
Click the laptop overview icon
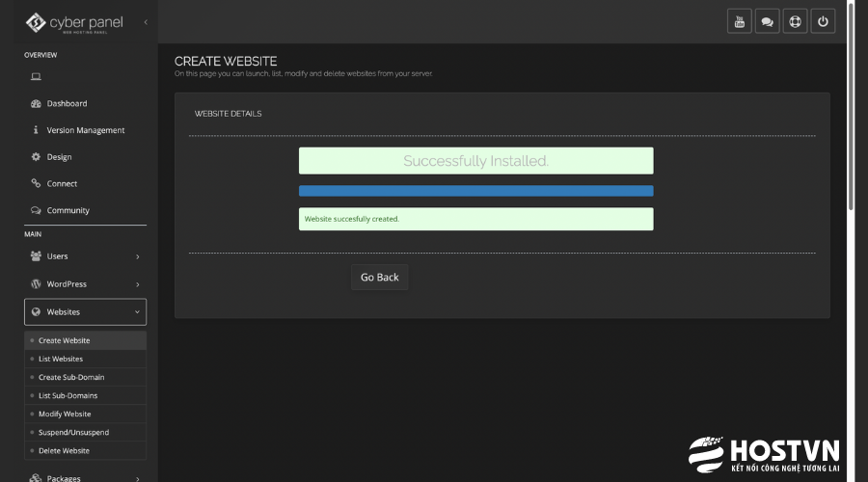(x=36, y=76)
